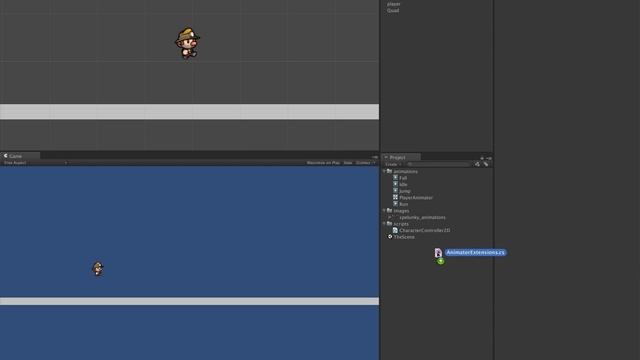Select the Game tab
Viewport: 640px width, 360px height.
coord(20,156)
